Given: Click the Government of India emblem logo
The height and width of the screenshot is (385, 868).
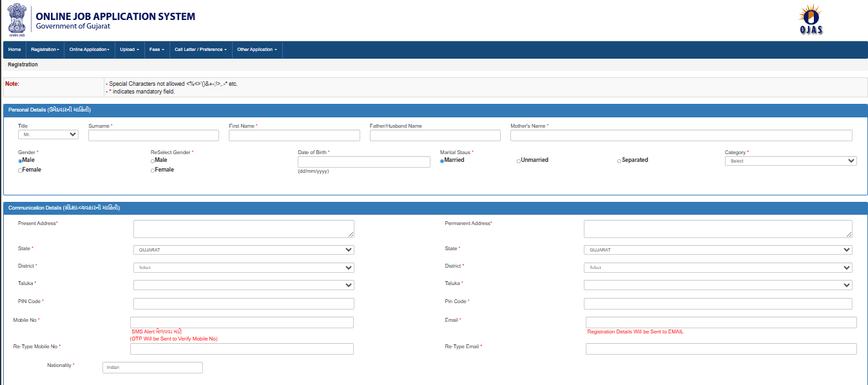Looking at the screenshot, I should point(17,19).
